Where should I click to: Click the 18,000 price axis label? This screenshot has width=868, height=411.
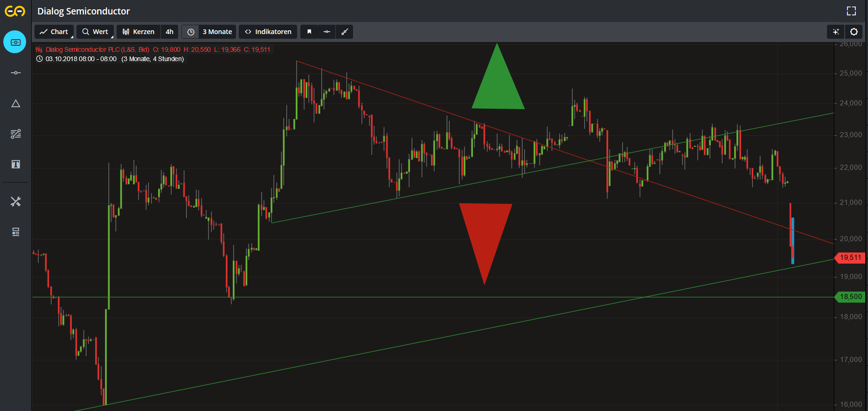851,317
